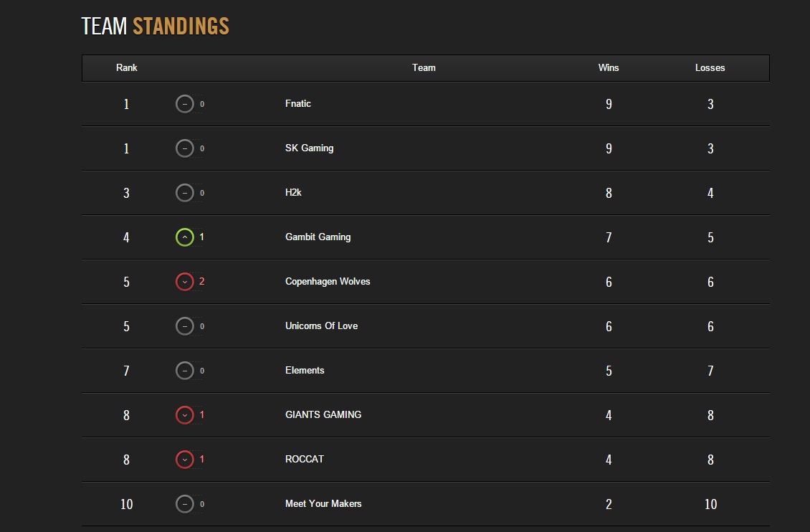Click Meet Your Makers' no-change icon
The image size is (810, 532).
pos(184,503)
